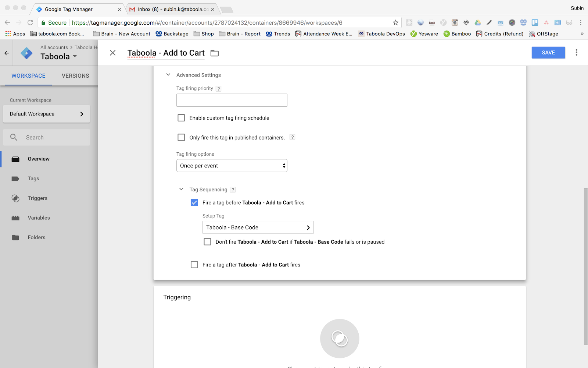Click the Folders folder icon
This screenshot has width=588, height=368.
(x=15, y=237)
